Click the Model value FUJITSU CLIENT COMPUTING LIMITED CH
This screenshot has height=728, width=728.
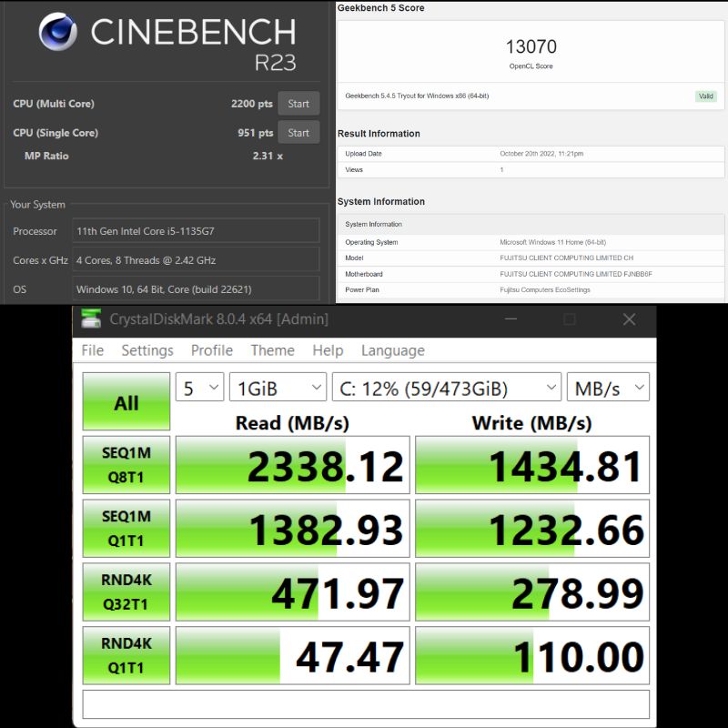click(x=566, y=258)
